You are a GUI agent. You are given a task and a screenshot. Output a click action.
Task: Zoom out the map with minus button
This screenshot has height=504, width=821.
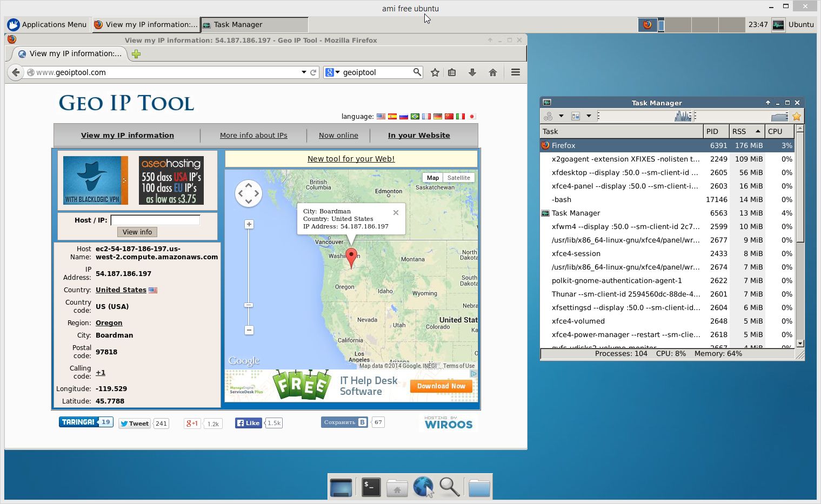click(249, 330)
